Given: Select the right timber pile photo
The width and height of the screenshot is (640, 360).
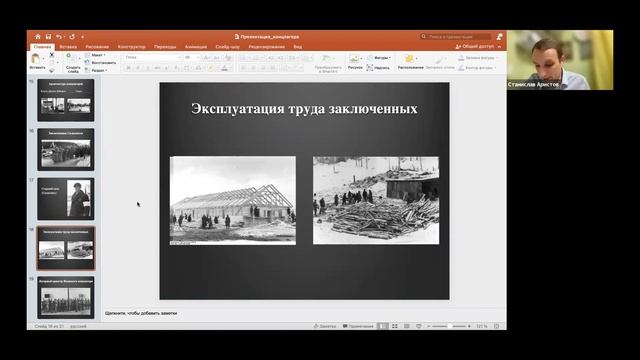Looking at the screenshot, I should [x=376, y=200].
